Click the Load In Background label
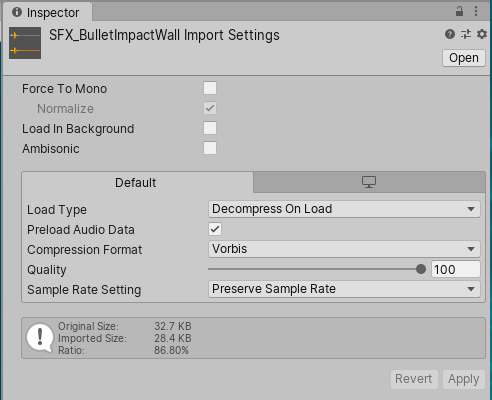492x400 pixels. coord(78,129)
